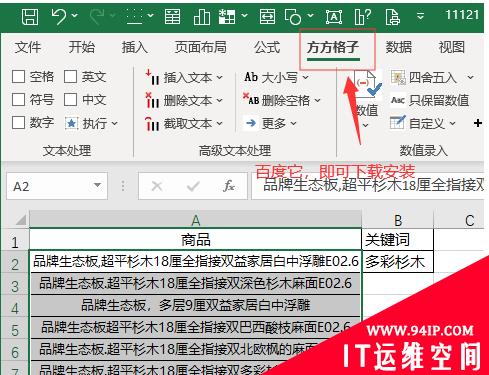Switch to the 视图 ribbon tab

[452, 47]
